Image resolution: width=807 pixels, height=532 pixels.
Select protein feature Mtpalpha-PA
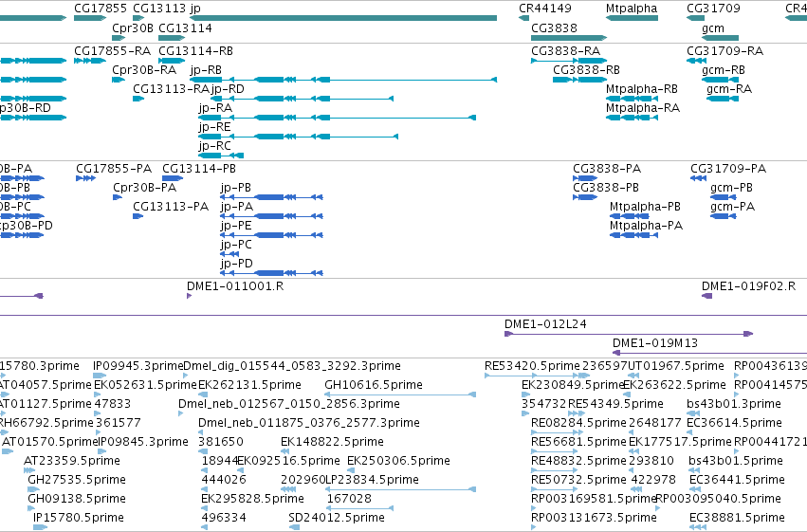[634, 235]
